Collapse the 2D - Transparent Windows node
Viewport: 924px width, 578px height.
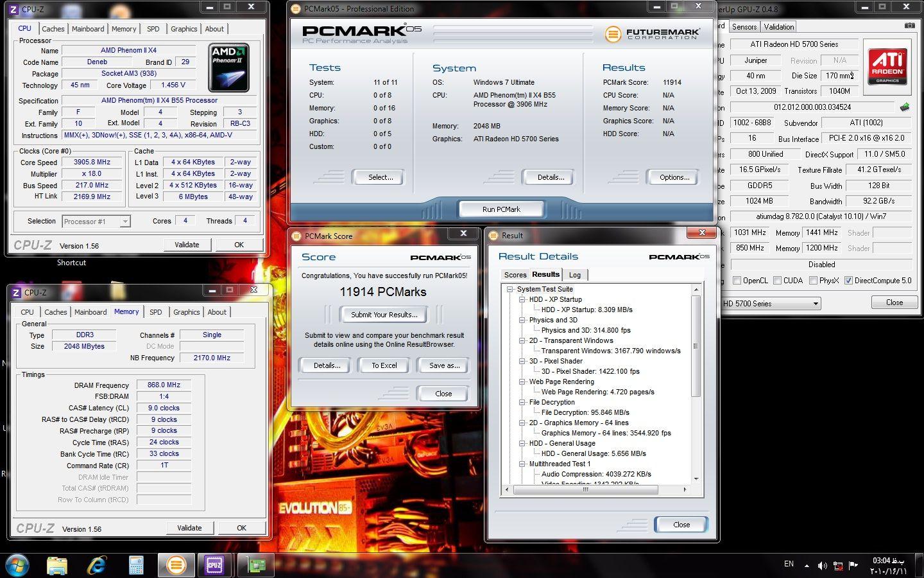[x=522, y=340]
